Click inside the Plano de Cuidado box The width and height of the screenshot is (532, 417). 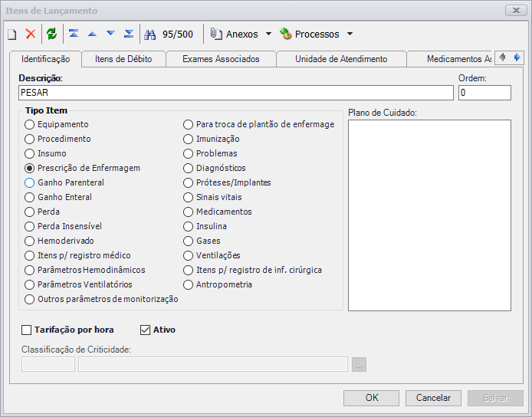tap(429, 215)
